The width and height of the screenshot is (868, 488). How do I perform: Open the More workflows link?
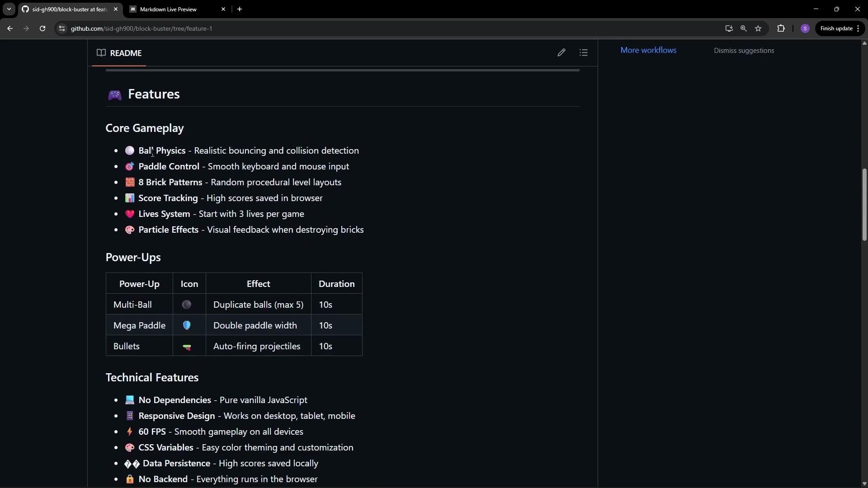(648, 50)
